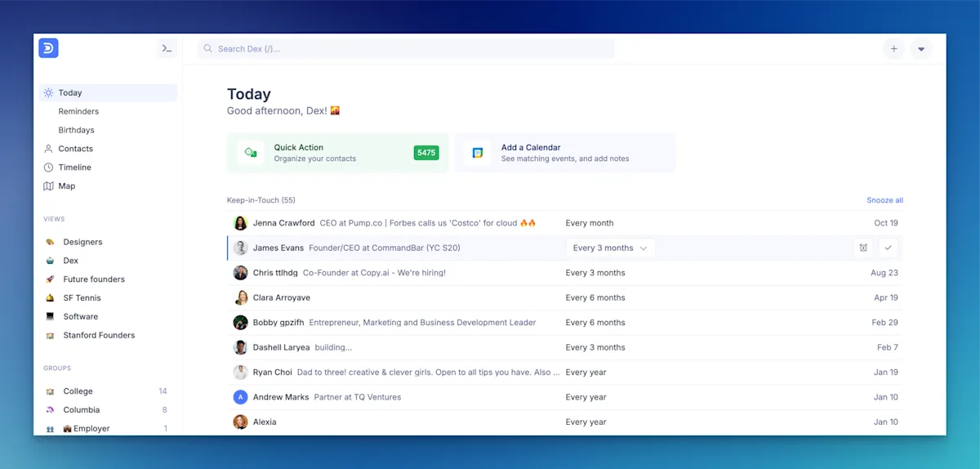Click the Add a Calendar card
The image size is (980, 469).
pyautogui.click(x=565, y=153)
